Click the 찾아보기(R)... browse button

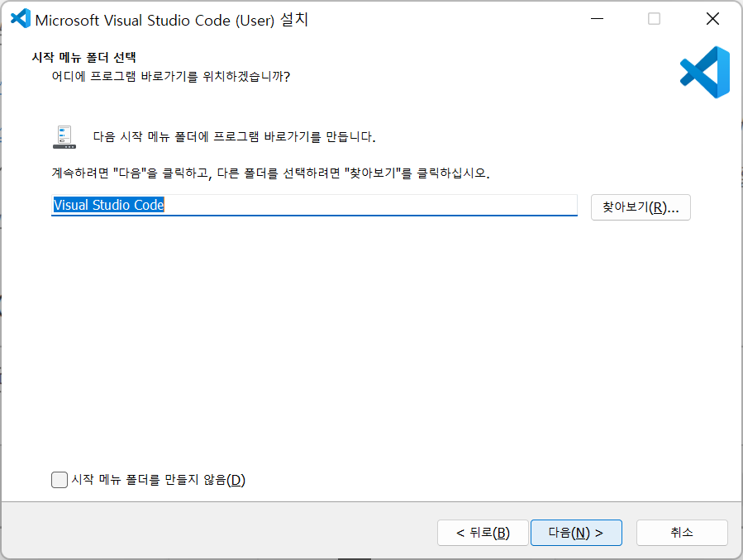641,207
